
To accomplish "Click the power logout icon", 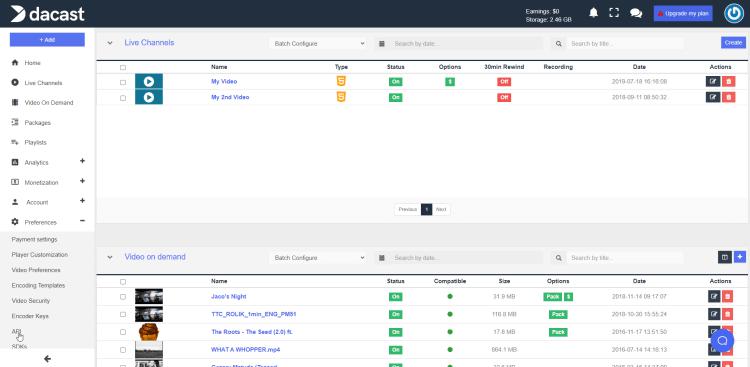I will (734, 13).
